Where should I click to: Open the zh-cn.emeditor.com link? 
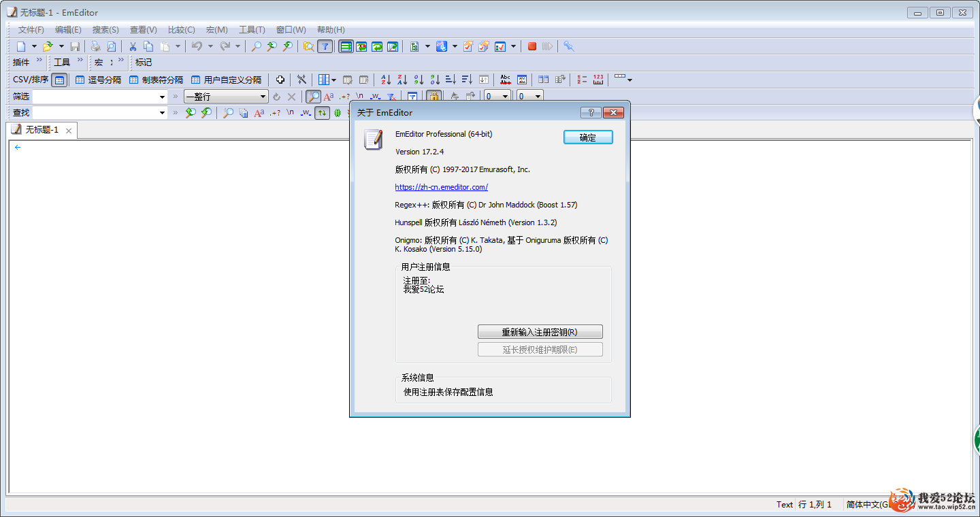[x=441, y=187]
